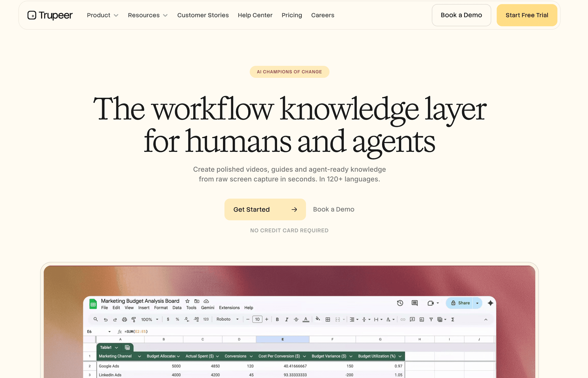Viewport: 588px width, 378px height.
Task: Click the insert chart icon
Action: click(422, 320)
